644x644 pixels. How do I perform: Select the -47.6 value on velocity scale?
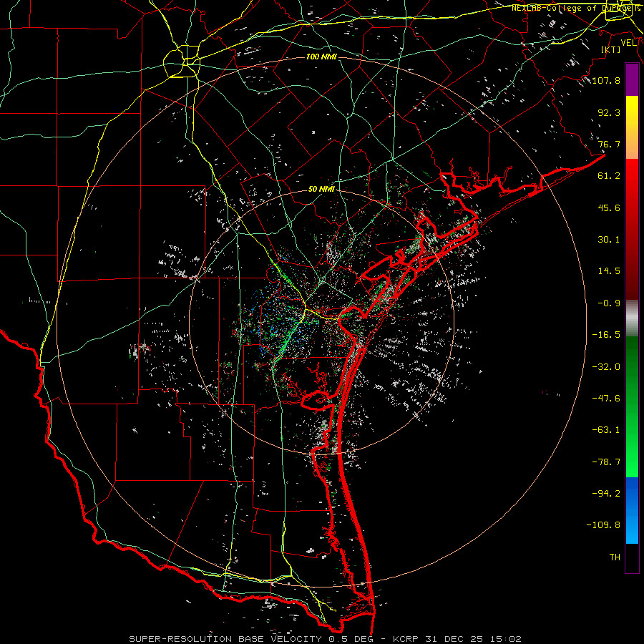coord(606,399)
